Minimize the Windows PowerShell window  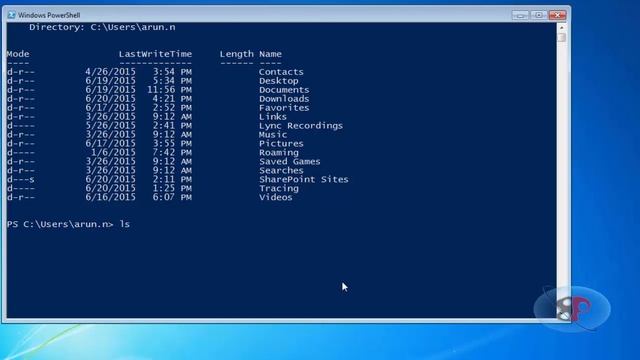coord(520,15)
